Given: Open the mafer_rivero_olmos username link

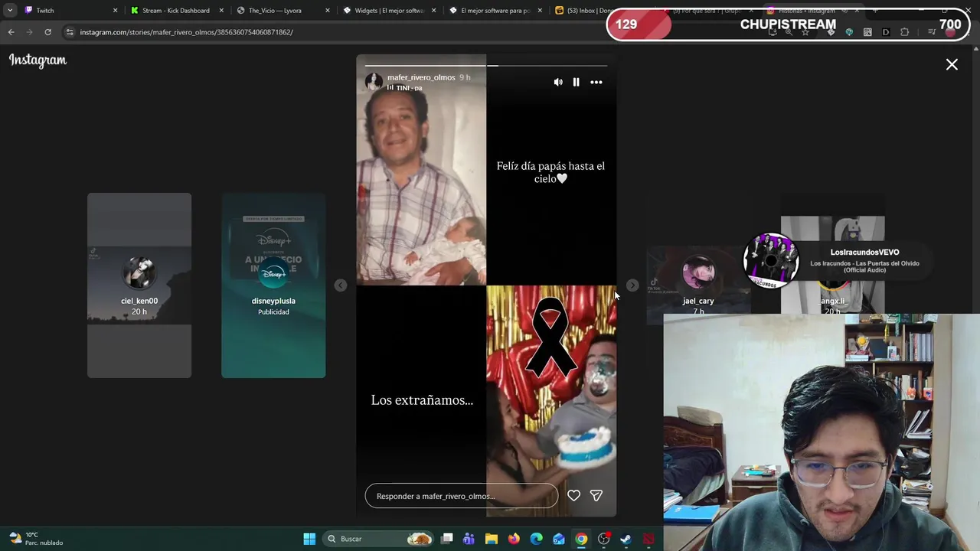Looking at the screenshot, I should click(421, 77).
